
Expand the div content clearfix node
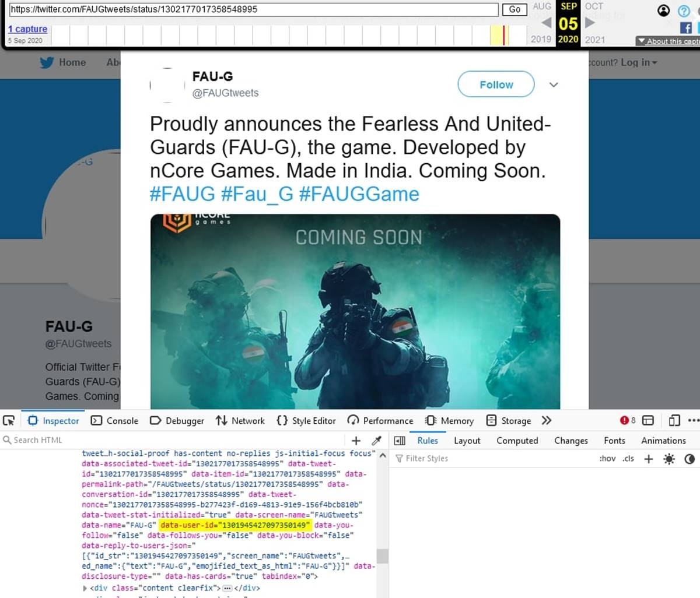click(x=85, y=588)
